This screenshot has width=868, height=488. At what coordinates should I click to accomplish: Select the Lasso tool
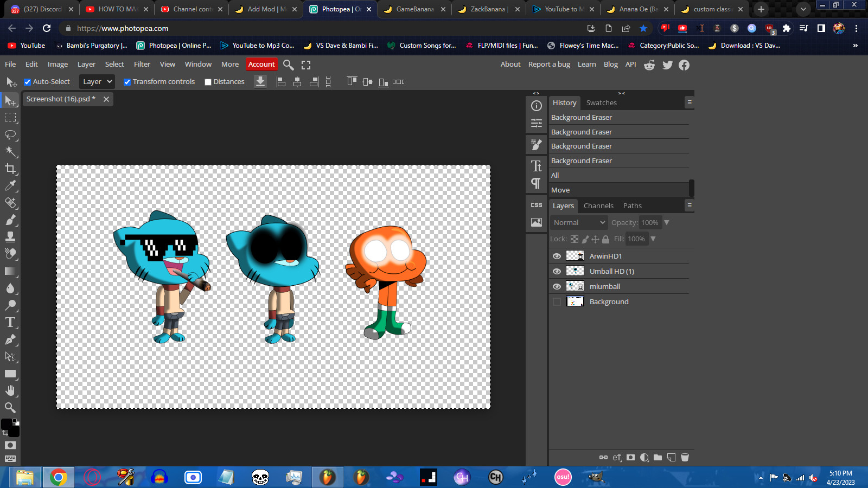click(x=10, y=134)
